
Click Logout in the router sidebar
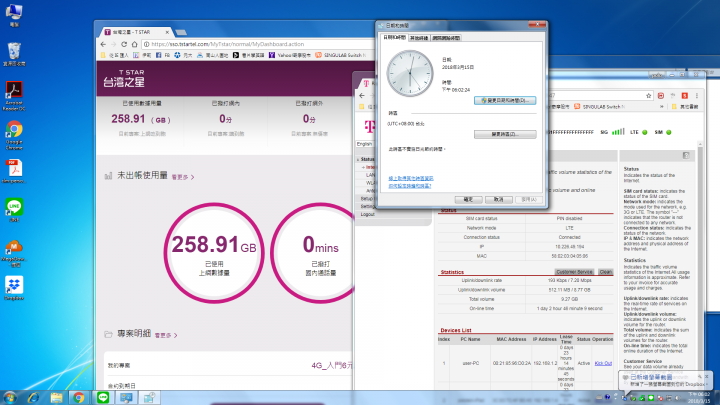click(x=367, y=214)
